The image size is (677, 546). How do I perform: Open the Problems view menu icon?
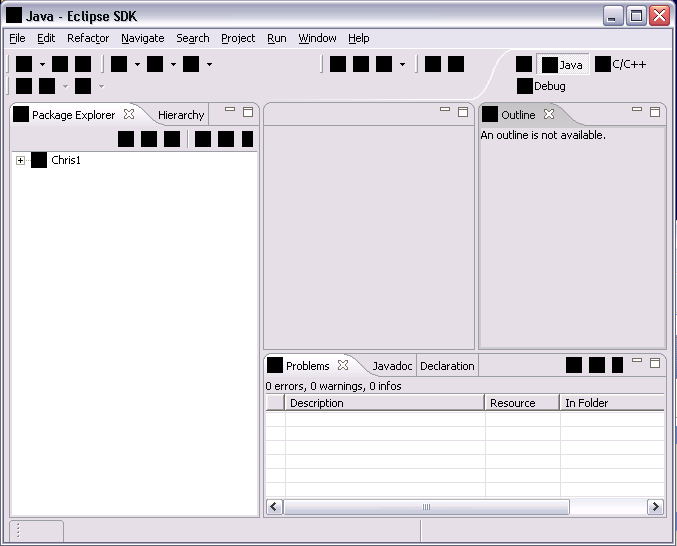click(x=617, y=365)
